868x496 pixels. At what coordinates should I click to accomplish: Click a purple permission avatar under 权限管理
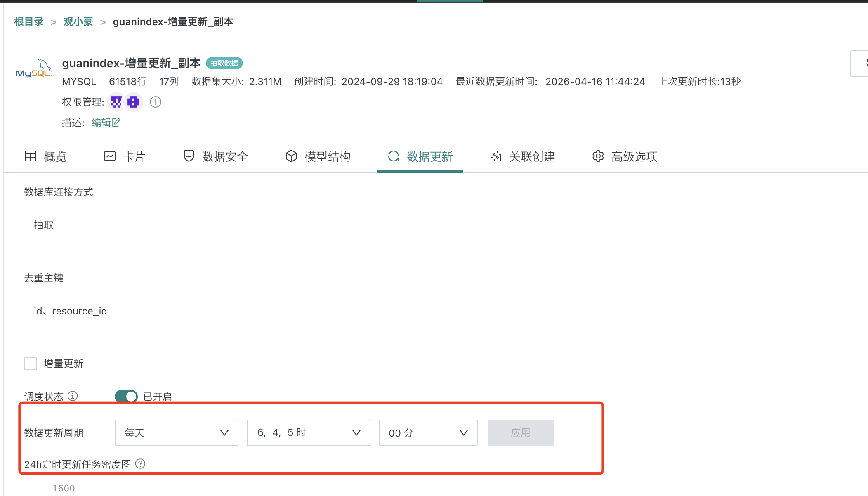click(x=116, y=102)
